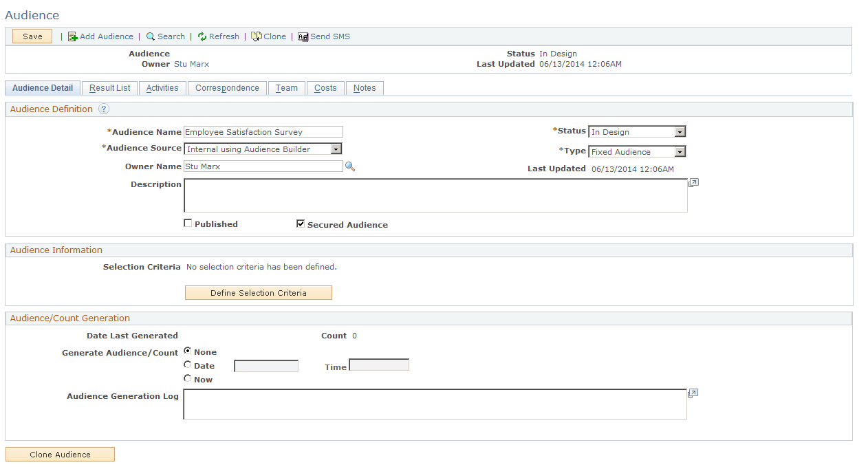
Task: Click the Stu Marx owner link
Action: point(191,64)
